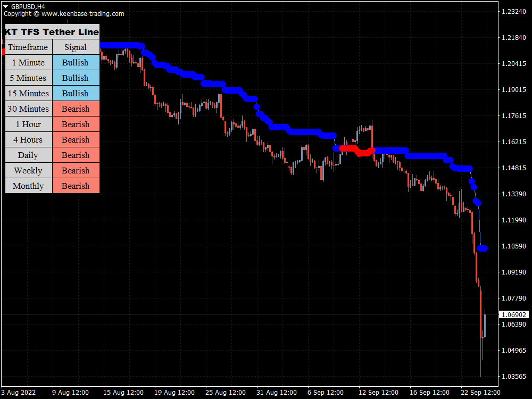Click the 1.19015 price axis label
This screenshot has height=399, width=532.
coord(514,89)
